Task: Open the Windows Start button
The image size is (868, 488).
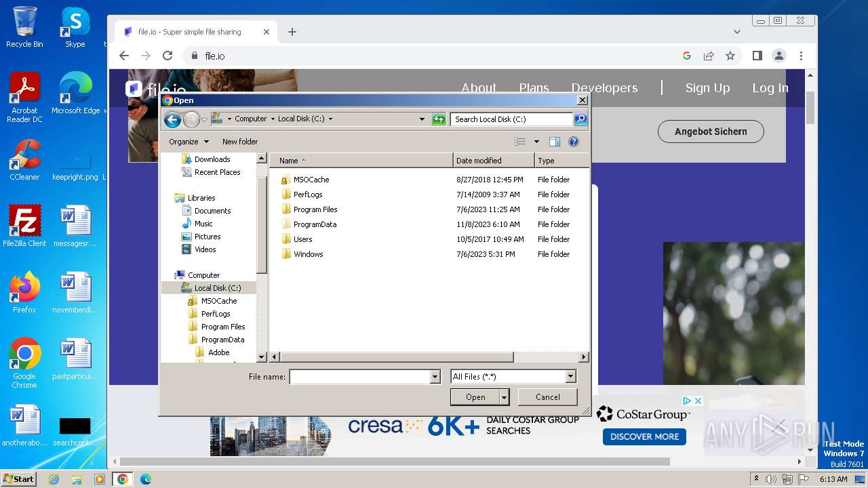Action: (x=19, y=479)
